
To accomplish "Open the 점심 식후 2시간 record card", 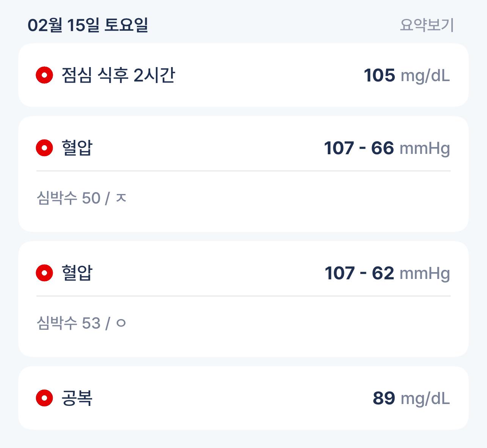I will tap(243, 75).
